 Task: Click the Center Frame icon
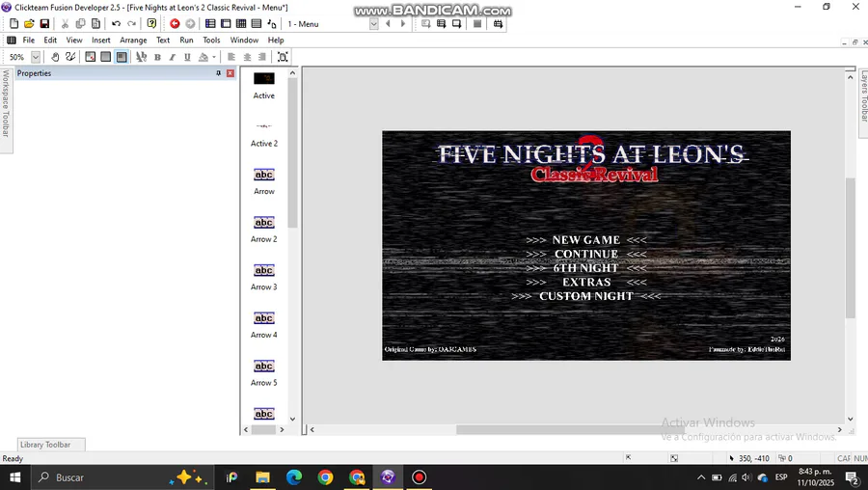click(283, 57)
